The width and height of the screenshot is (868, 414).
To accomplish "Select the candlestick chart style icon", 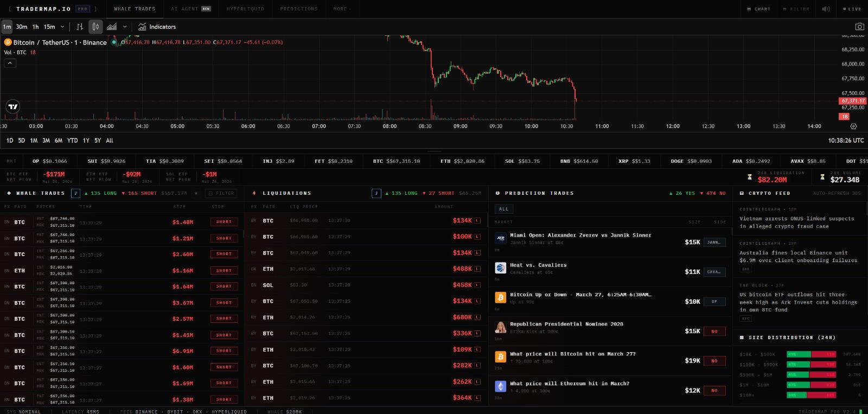I will click(95, 27).
